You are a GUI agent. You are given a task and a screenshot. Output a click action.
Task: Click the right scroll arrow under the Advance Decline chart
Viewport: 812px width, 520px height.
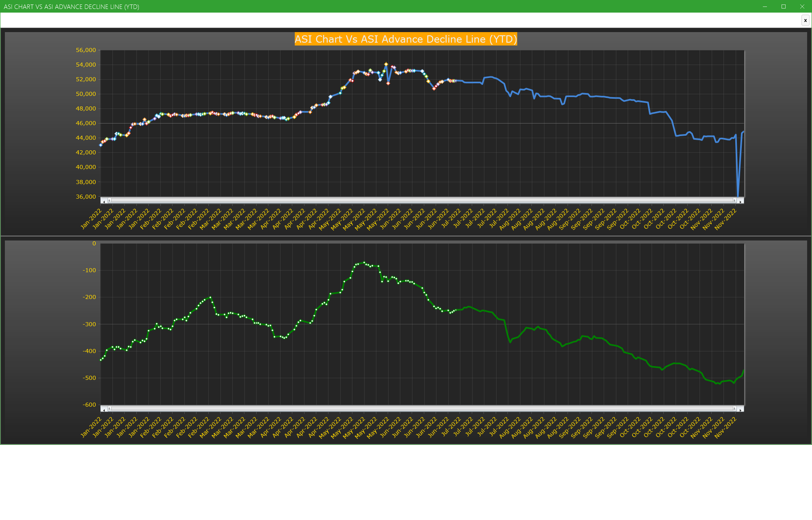tap(741, 409)
